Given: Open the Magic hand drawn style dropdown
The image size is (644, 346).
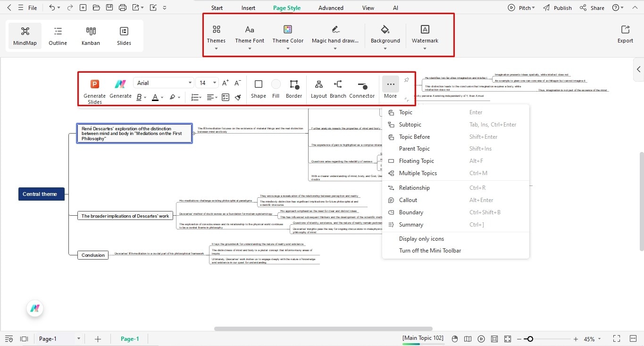Looking at the screenshot, I should tap(335, 37).
